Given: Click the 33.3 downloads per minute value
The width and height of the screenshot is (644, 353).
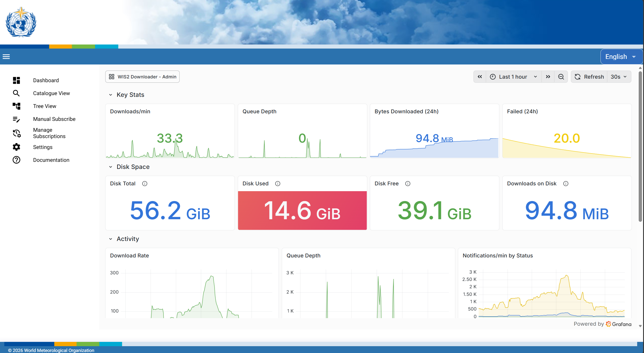Looking at the screenshot, I should (x=170, y=138).
